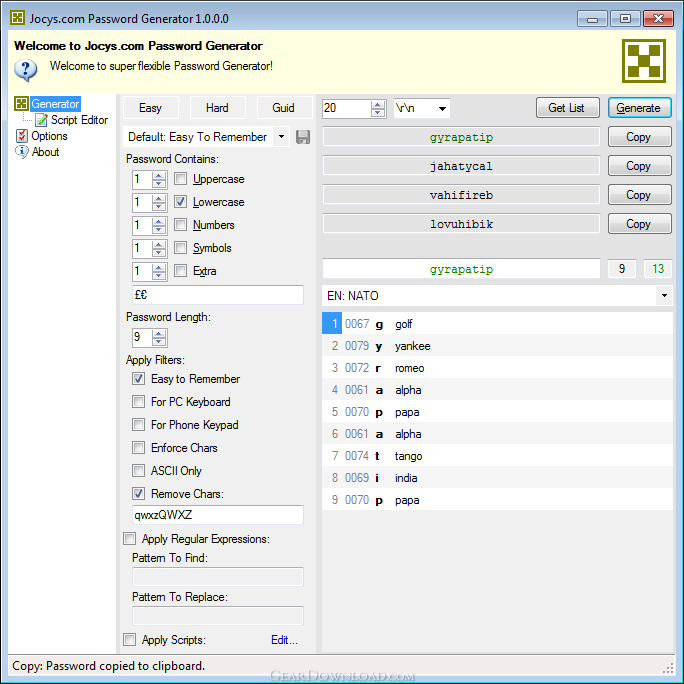This screenshot has height=684, width=684.
Task: Click the Pattern To Replace field
Action: coord(218,616)
